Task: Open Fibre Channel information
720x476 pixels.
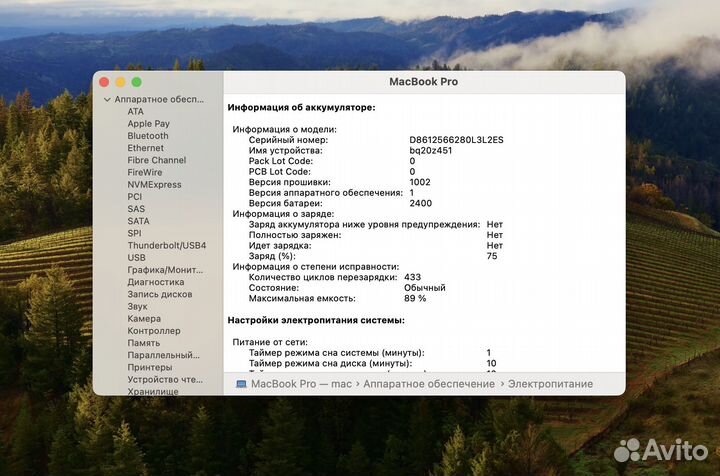Action: click(x=157, y=160)
